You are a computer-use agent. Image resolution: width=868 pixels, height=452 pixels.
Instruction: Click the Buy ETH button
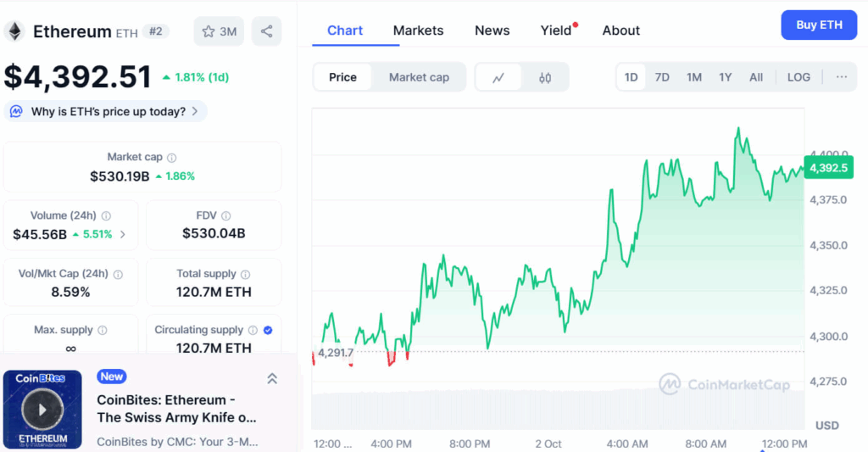[819, 25]
